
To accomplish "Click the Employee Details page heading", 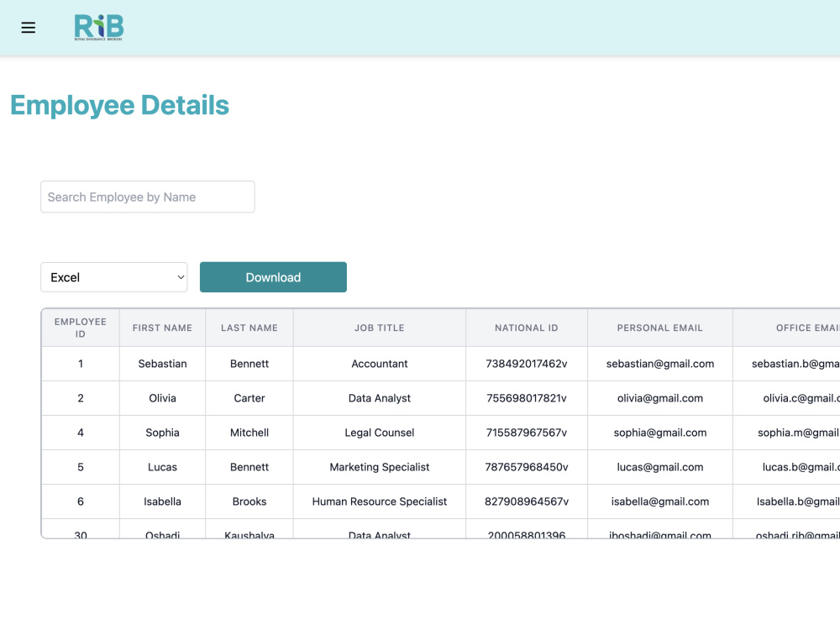I will 119,106.
